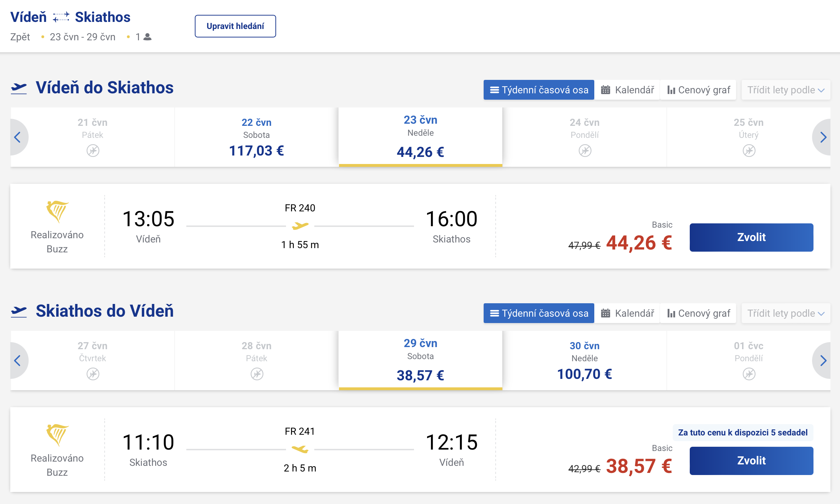Click the no-flight icon under 21 čvn Pátek

click(93, 151)
